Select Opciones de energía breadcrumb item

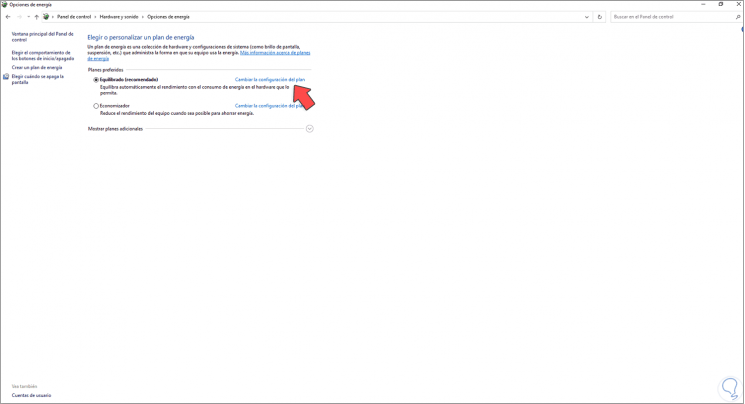(x=168, y=17)
